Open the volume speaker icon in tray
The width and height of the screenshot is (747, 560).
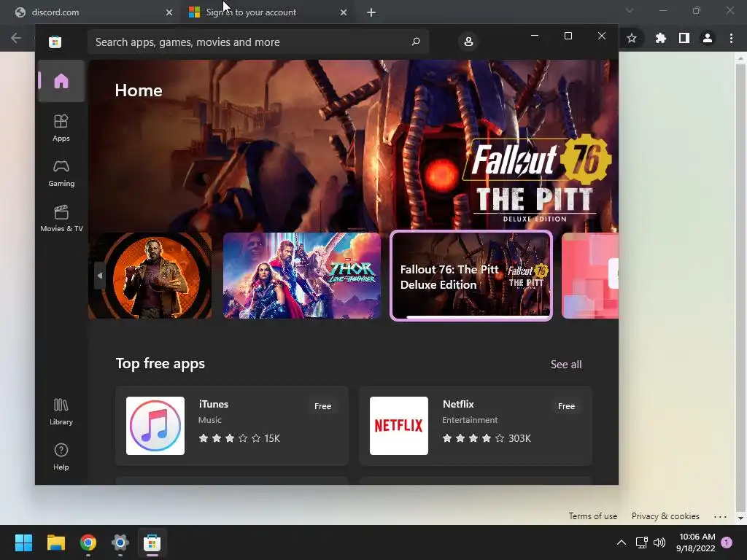(x=659, y=542)
